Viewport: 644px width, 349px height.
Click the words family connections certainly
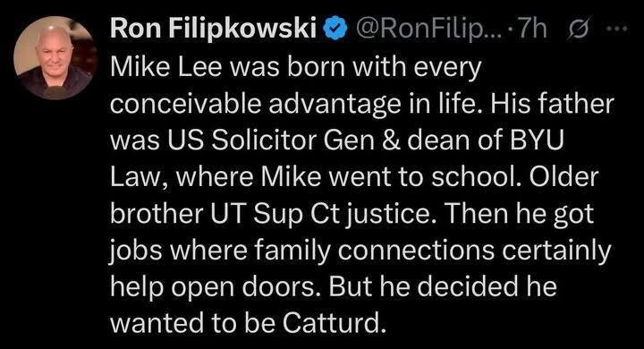pyautogui.click(x=433, y=251)
